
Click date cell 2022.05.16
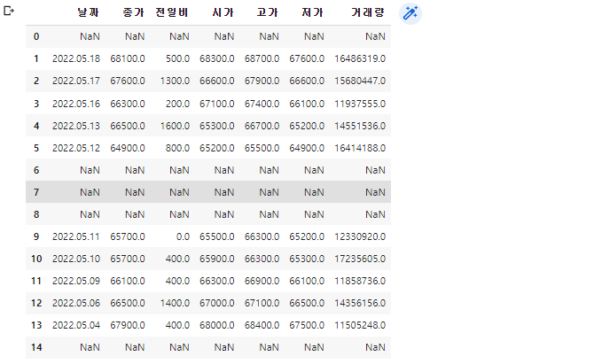click(x=76, y=104)
